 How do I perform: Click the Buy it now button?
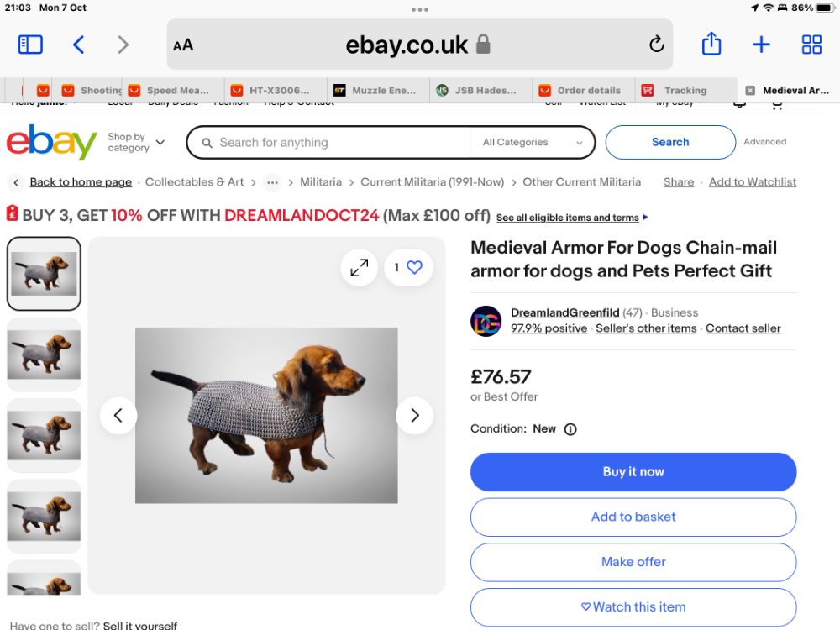633,472
